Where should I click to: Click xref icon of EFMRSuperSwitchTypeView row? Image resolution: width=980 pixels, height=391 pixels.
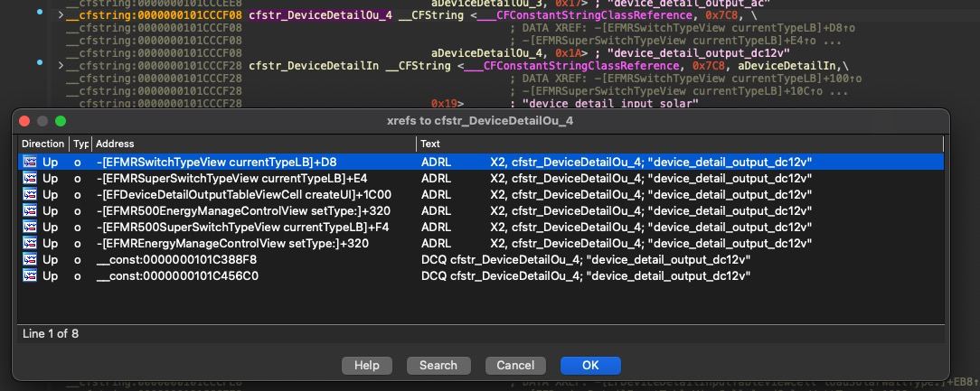click(x=30, y=178)
